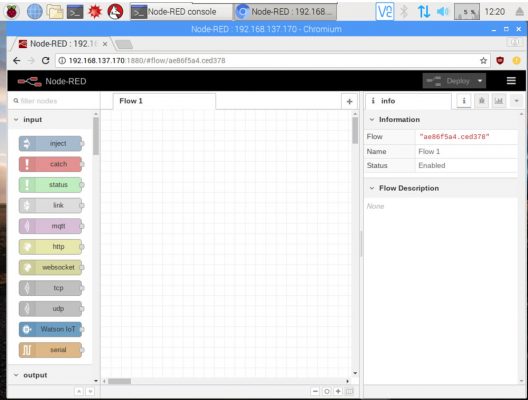Launch the web browser globe icon
Image resolution: width=528 pixels, height=400 pixels.
point(34,11)
